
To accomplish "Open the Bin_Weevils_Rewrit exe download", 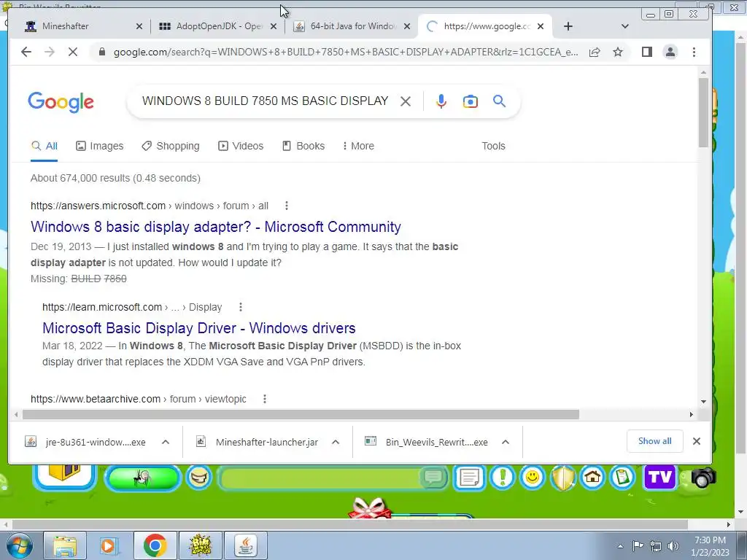I will (x=427, y=442).
